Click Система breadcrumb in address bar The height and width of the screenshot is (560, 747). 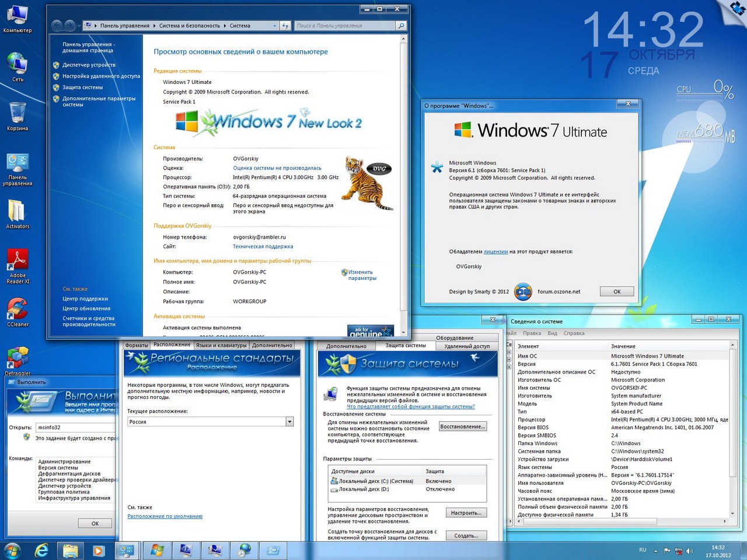(x=240, y=26)
